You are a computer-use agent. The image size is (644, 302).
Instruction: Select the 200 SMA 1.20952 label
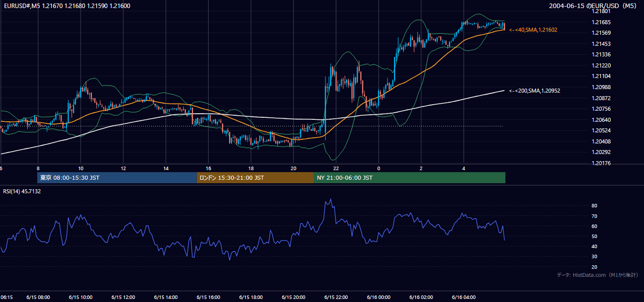click(x=535, y=91)
